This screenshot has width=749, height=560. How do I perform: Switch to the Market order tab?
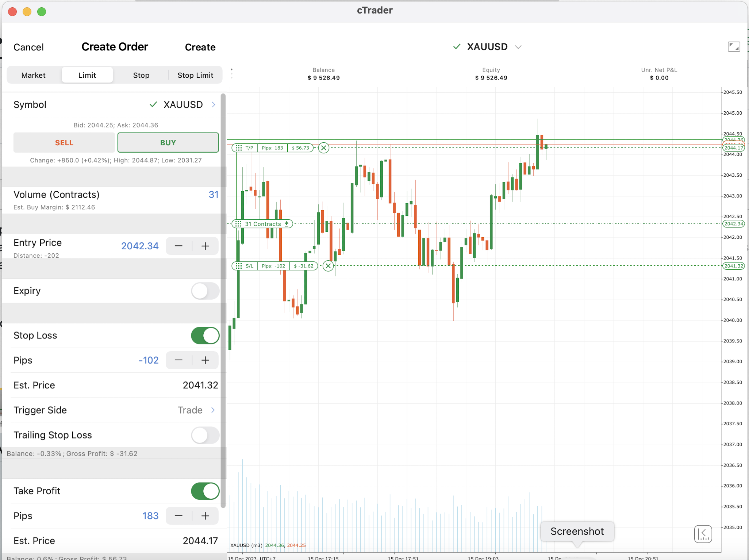(34, 75)
